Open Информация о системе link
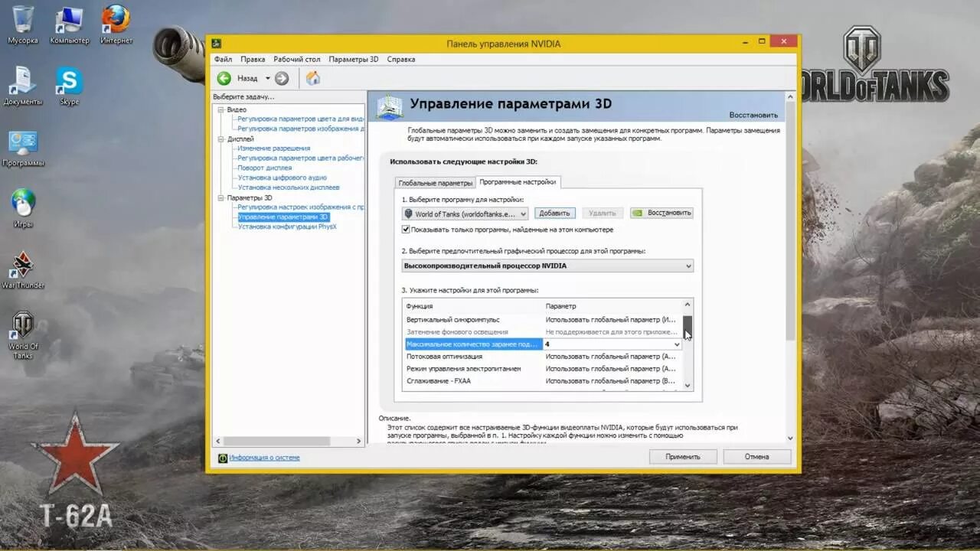The width and height of the screenshot is (980, 551). pos(264,458)
